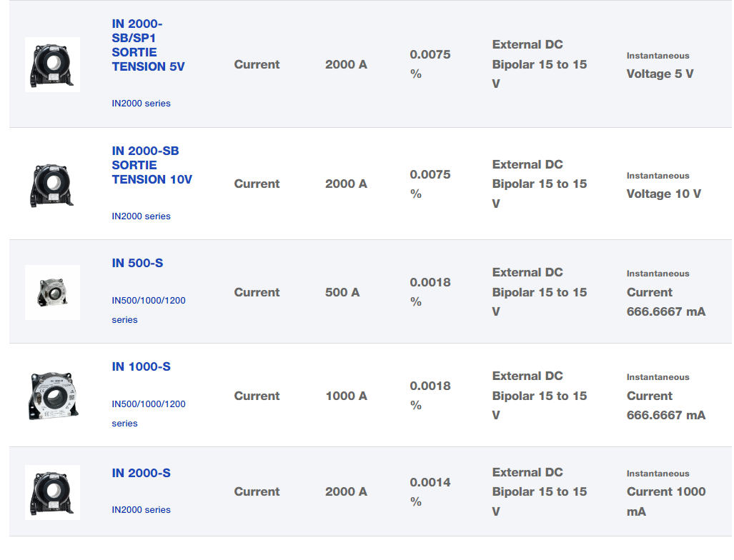Visit IN2000 series link under IN 2000-S
The width and height of the screenshot is (734, 560).
[141, 509]
